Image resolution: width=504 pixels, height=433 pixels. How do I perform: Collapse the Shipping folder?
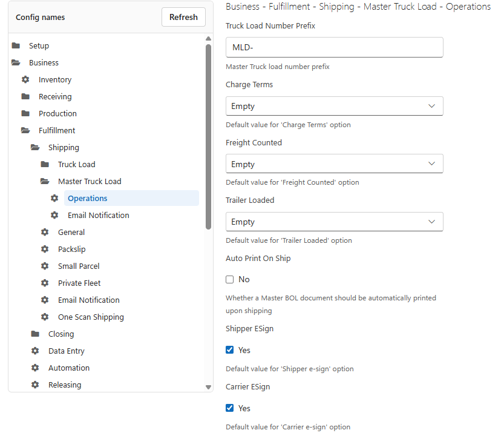point(35,147)
